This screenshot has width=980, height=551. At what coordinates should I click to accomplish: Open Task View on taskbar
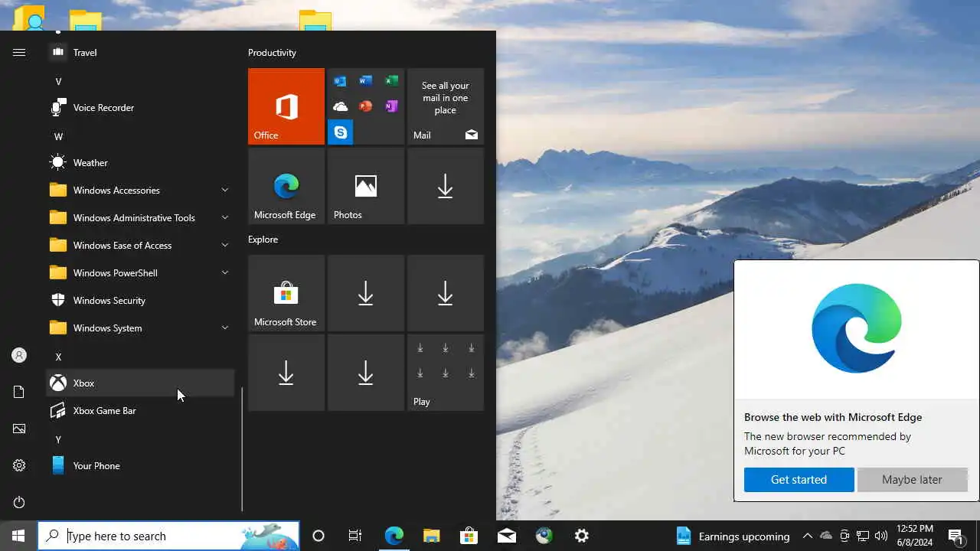(355, 536)
